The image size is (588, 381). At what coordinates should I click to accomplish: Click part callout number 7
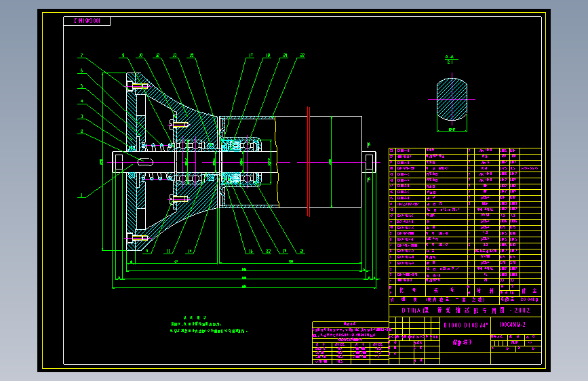pyautogui.click(x=82, y=55)
